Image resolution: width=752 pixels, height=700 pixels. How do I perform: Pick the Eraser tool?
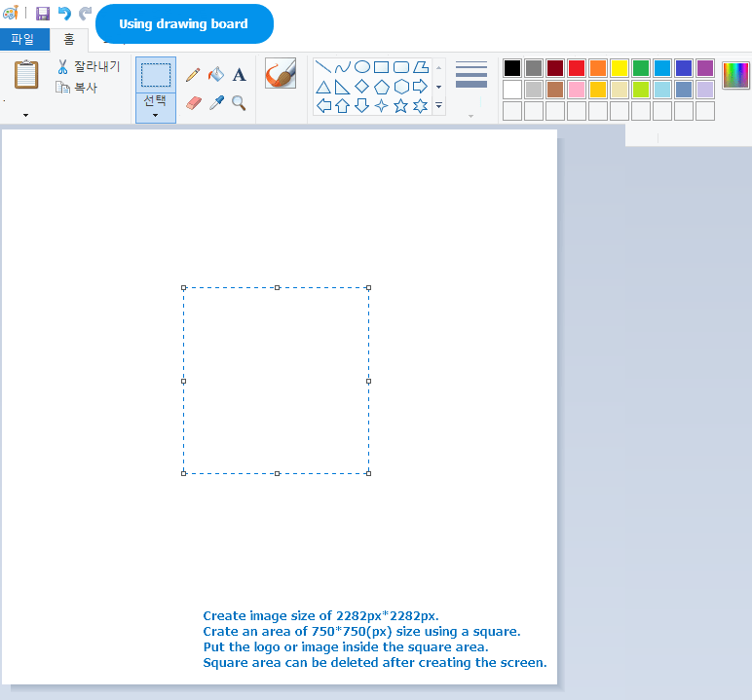click(193, 102)
